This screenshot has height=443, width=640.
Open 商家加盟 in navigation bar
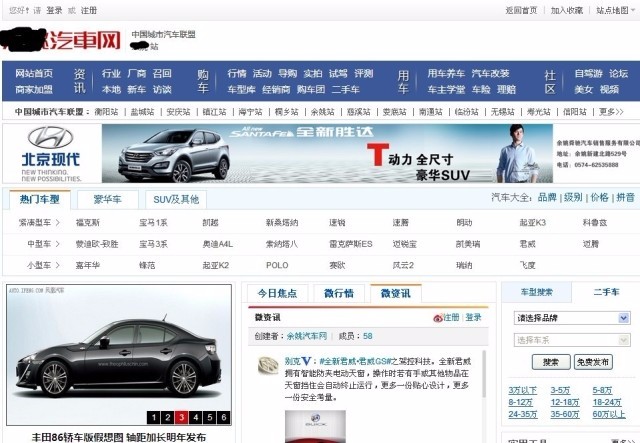34,89
